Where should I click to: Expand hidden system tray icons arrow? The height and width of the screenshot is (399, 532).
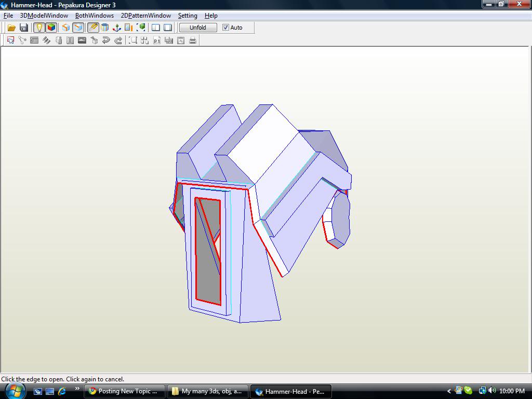[449, 391]
